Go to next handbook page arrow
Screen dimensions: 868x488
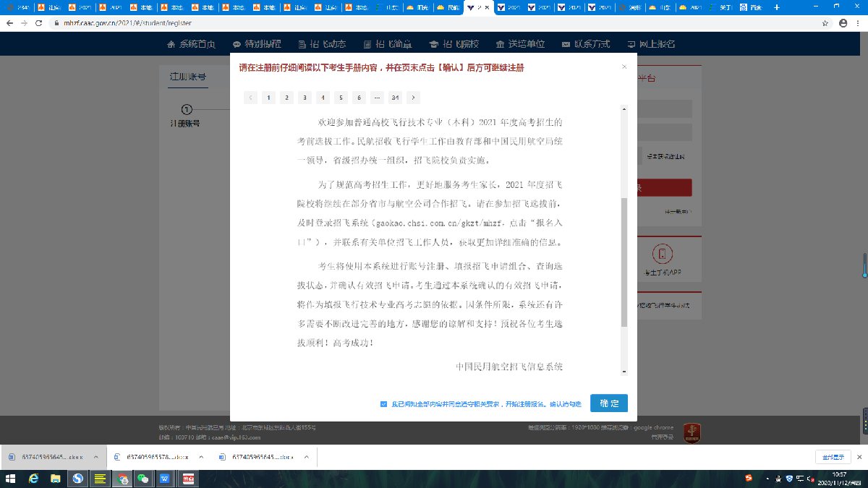click(x=413, y=98)
